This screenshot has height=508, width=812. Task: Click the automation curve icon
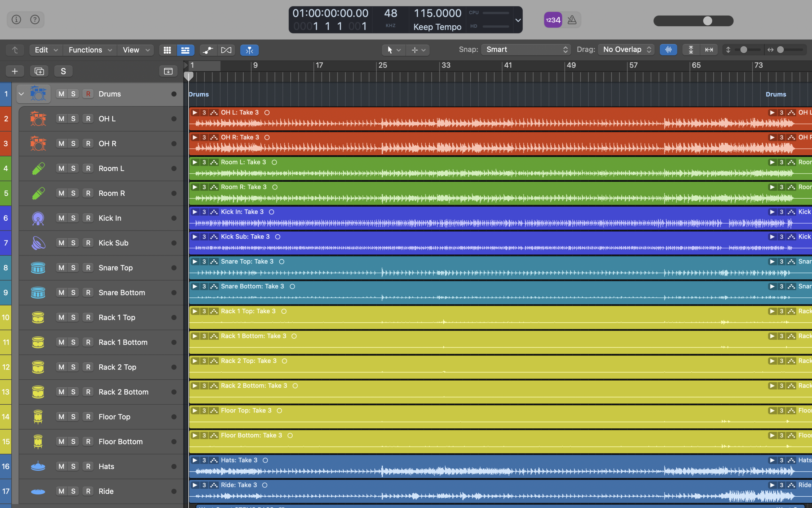[x=208, y=50]
